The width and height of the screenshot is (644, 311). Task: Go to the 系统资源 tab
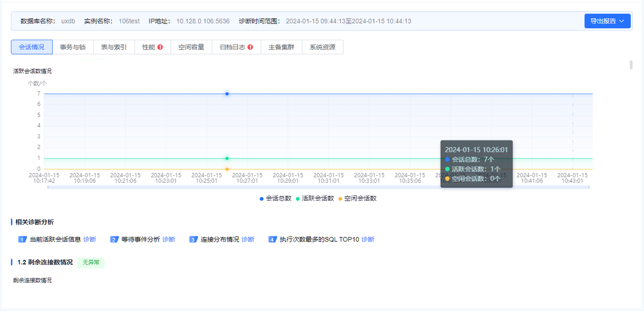point(323,47)
